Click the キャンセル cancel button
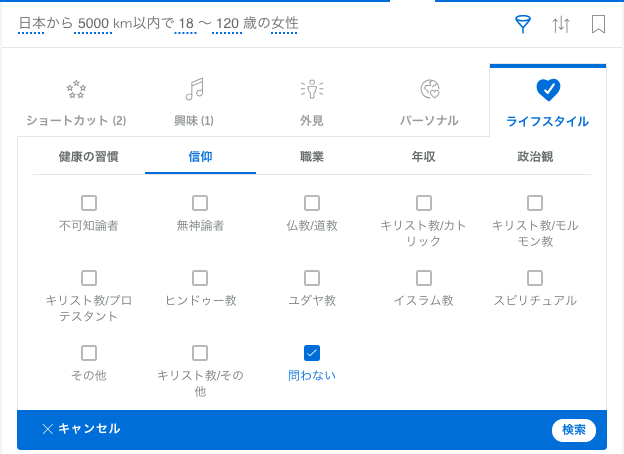This screenshot has height=454, width=624. click(x=81, y=429)
